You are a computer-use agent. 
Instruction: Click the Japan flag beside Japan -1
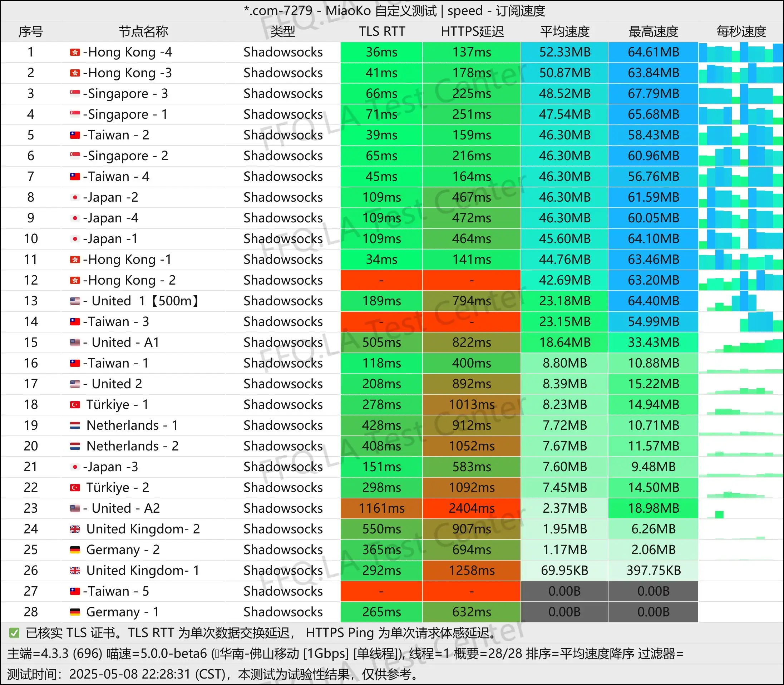point(75,238)
